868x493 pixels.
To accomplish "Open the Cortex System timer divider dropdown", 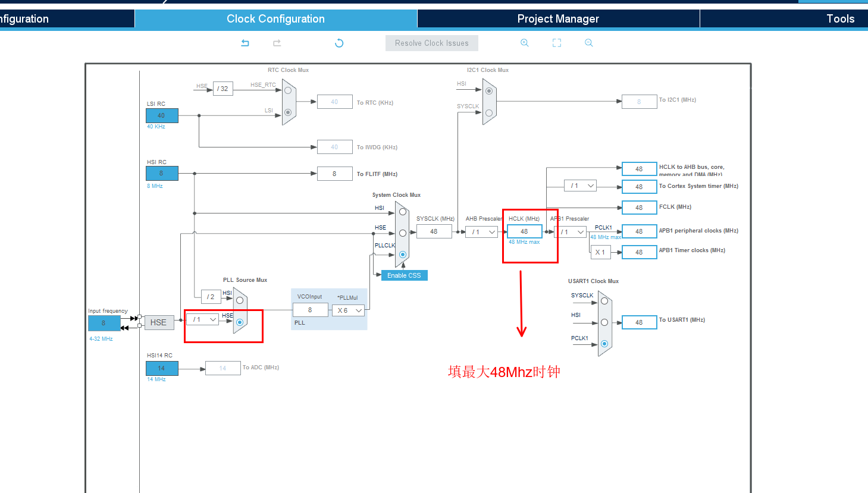I will click(580, 186).
